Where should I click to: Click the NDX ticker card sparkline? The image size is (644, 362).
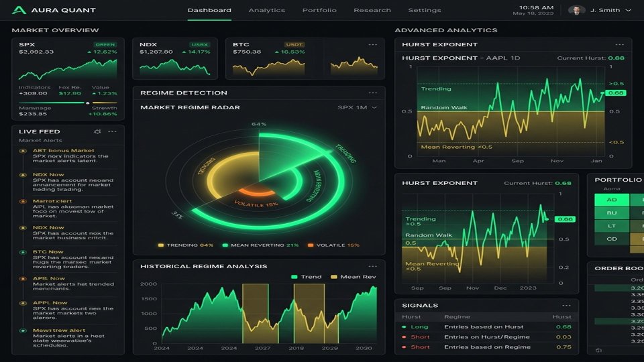(175, 67)
